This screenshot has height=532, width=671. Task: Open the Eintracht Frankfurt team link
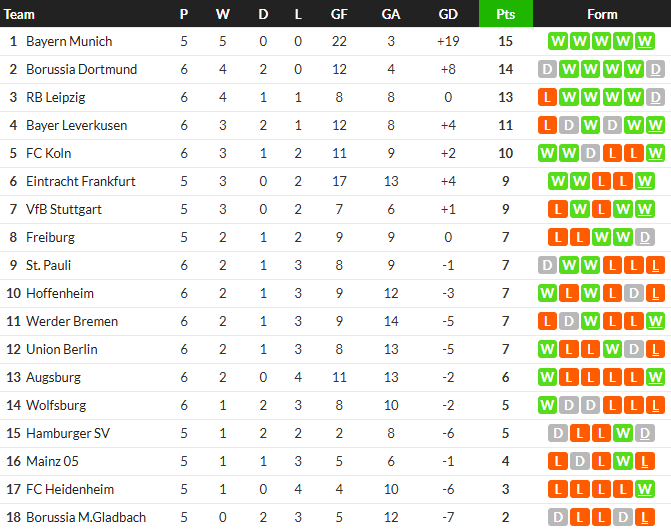coord(80,182)
